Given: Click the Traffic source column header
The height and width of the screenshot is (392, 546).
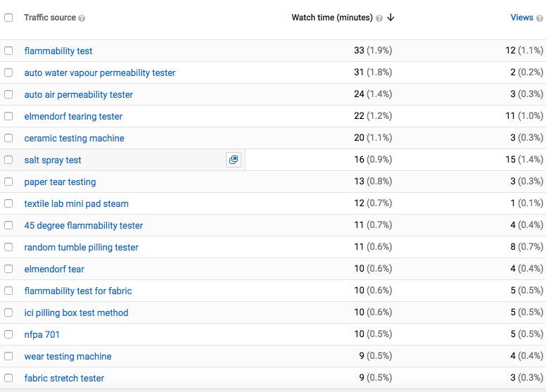Looking at the screenshot, I should [50, 18].
